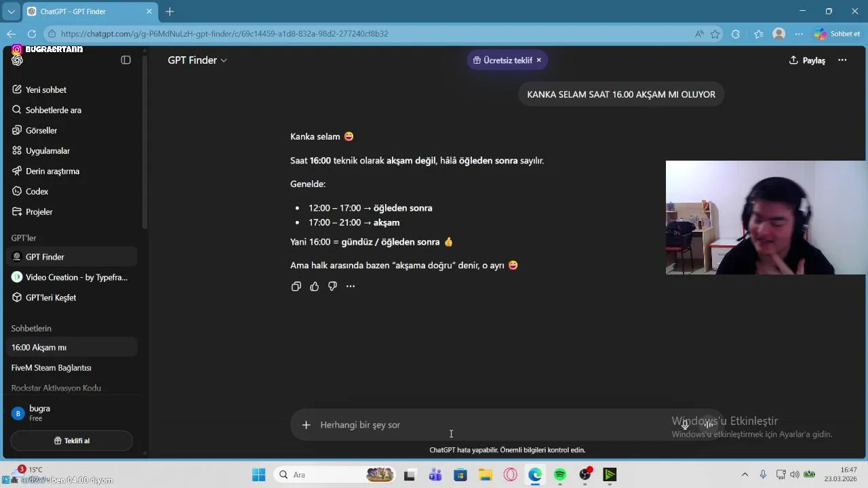
Task: Add this page to favorites
Action: tap(715, 34)
